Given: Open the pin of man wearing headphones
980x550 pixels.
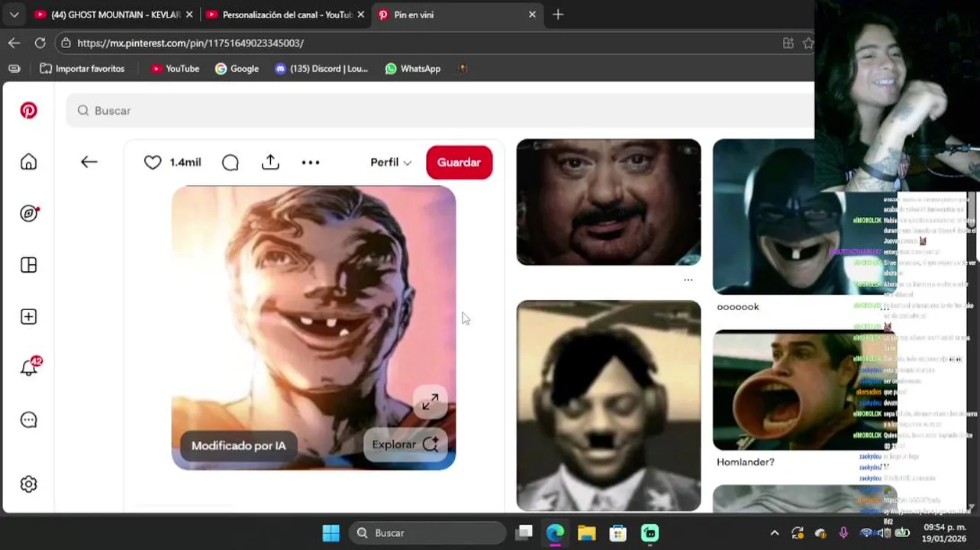Looking at the screenshot, I should (x=608, y=406).
